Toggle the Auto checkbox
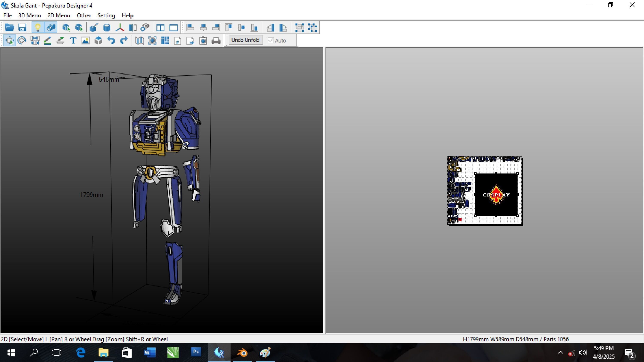The image size is (644, 362). click(x=270, y=40)
